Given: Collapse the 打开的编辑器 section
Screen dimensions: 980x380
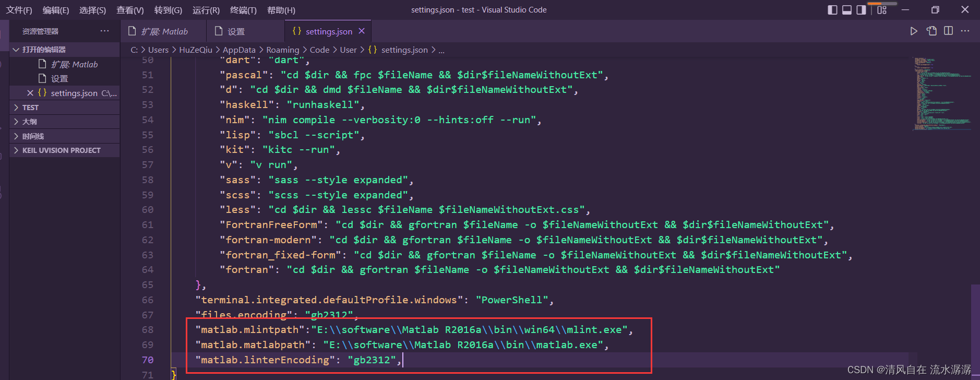Looking at the screenshot, I should coord(44,50).
